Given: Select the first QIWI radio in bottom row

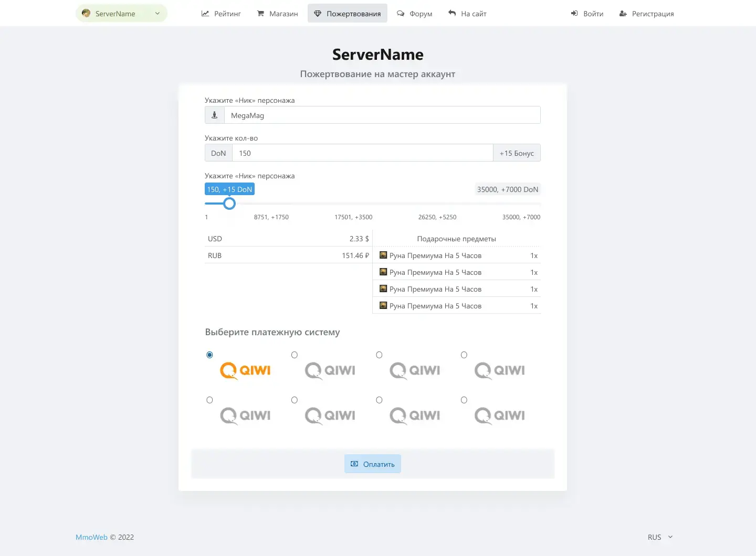Looking at the screenshot, I should click(x=209, y=400).
